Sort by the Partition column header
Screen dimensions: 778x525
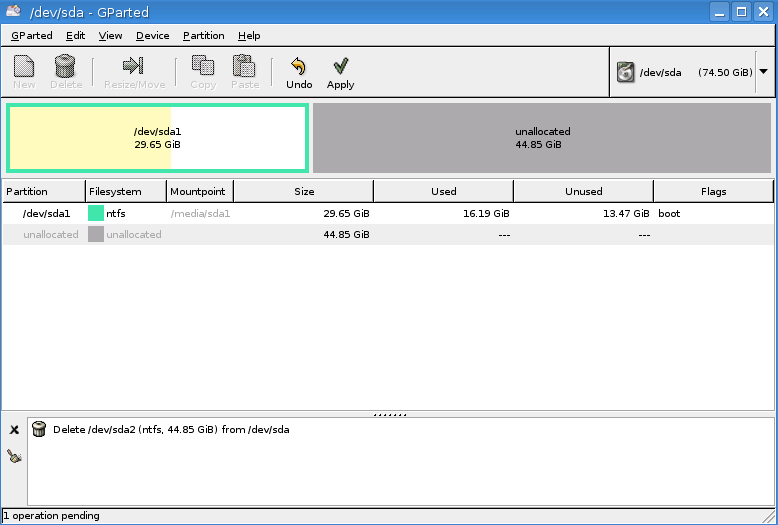[44, 192]
